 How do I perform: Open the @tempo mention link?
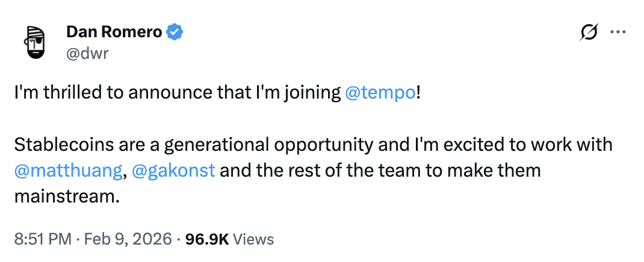pos(380,94)
